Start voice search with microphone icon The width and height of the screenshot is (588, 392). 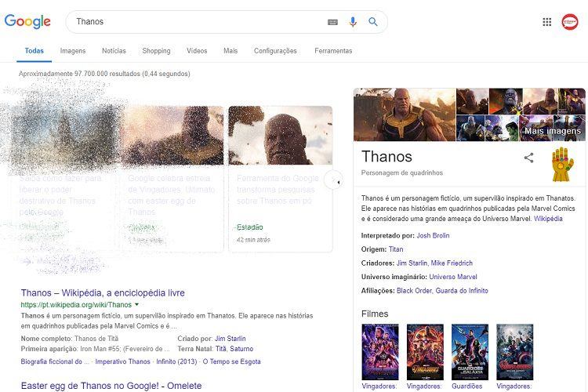coord(353,22)
